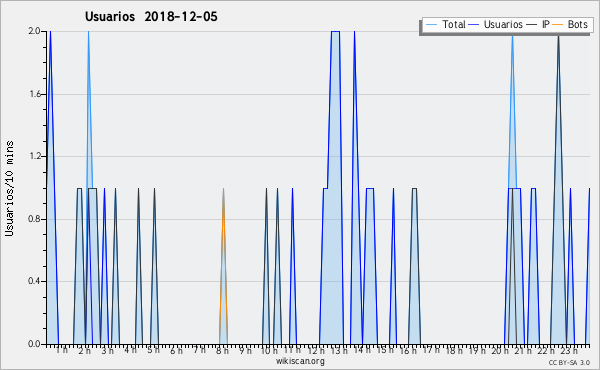
Task: Click the orange Bots spike at 8 h
Action: [x=223, y=266]
